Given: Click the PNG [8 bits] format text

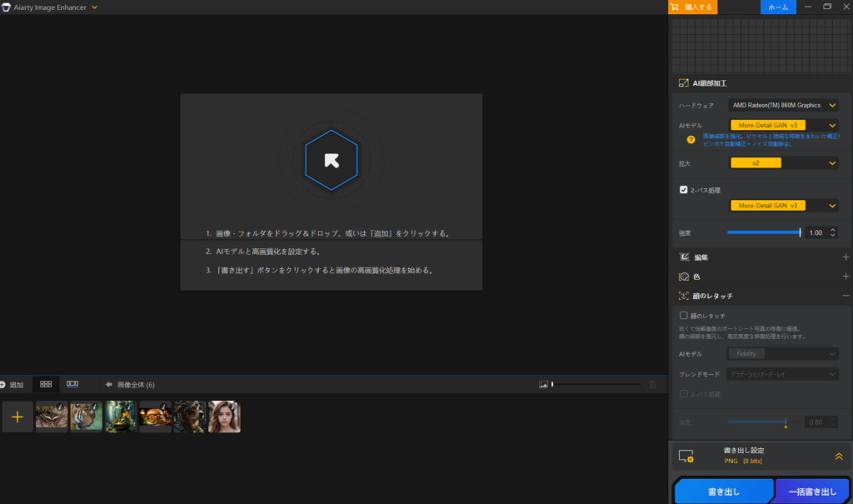Looking at the screenshot, I should tap(743, 461).
